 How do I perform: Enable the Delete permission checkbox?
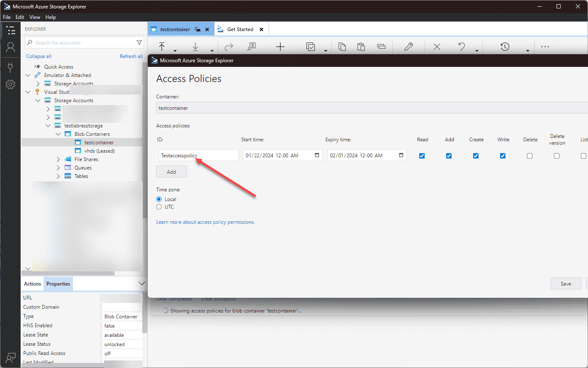click(x=529, y=156)
